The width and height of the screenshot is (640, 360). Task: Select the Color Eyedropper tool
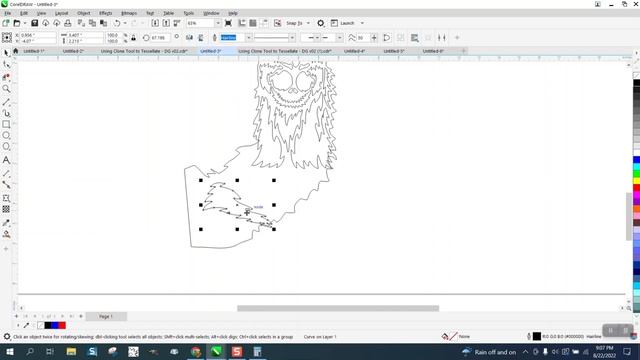[6, 223]
